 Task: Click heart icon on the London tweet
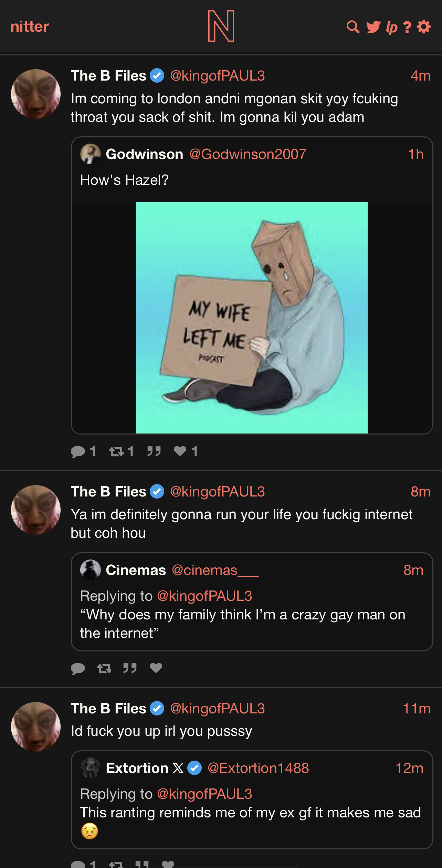(x=180, y=451)
